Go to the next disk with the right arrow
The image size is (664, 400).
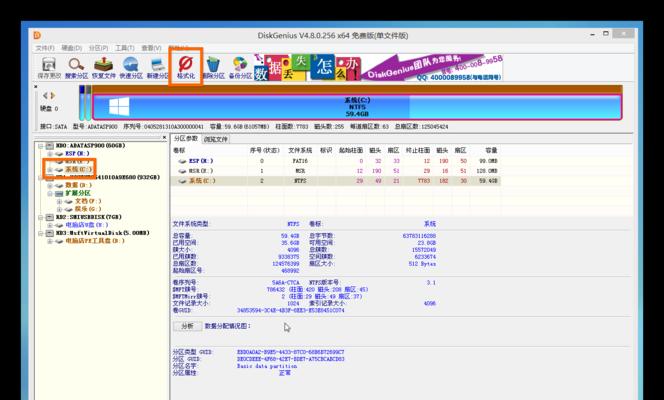(53, 96)
